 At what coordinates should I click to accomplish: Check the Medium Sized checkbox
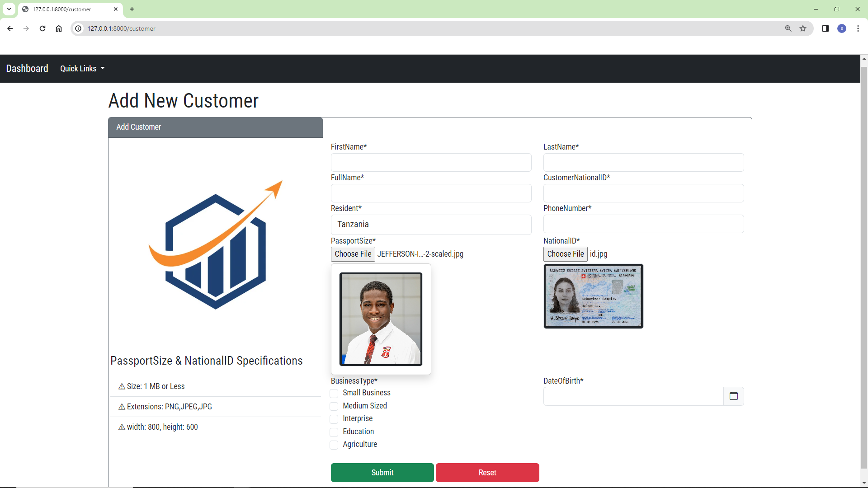[x=334, y=406]
